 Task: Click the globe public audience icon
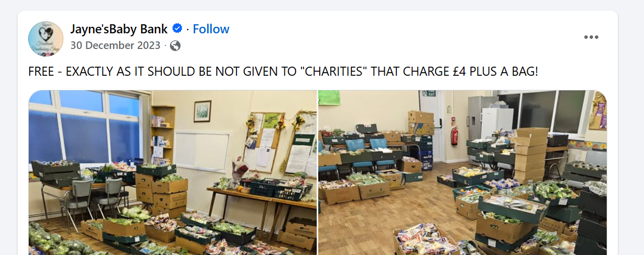tap(175, 46)
